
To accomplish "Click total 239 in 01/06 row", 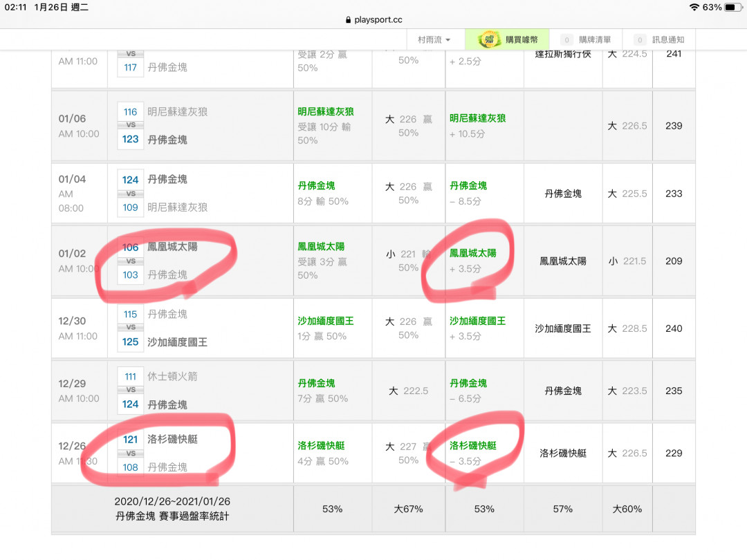I will pyautogui.click(x=674, y=126).
